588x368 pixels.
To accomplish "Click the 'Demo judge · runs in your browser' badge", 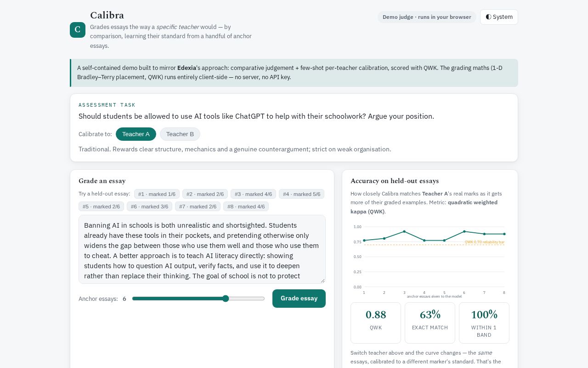I will [x=427, y=17].
